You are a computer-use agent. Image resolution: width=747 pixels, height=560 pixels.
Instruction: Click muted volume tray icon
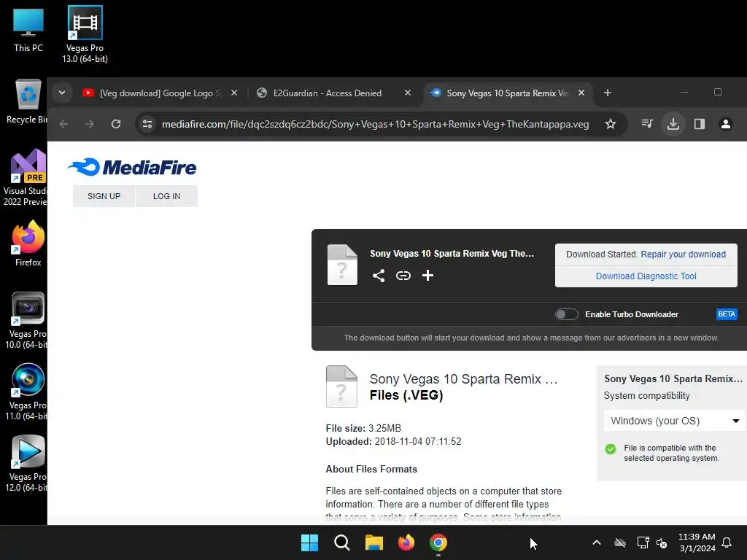tap(662, 542)
